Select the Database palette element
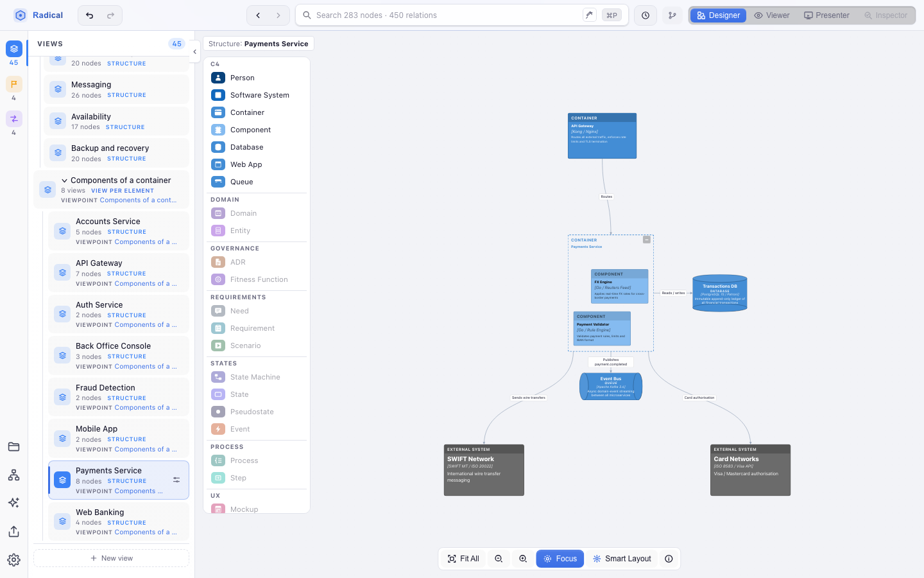 click(257, 147)
